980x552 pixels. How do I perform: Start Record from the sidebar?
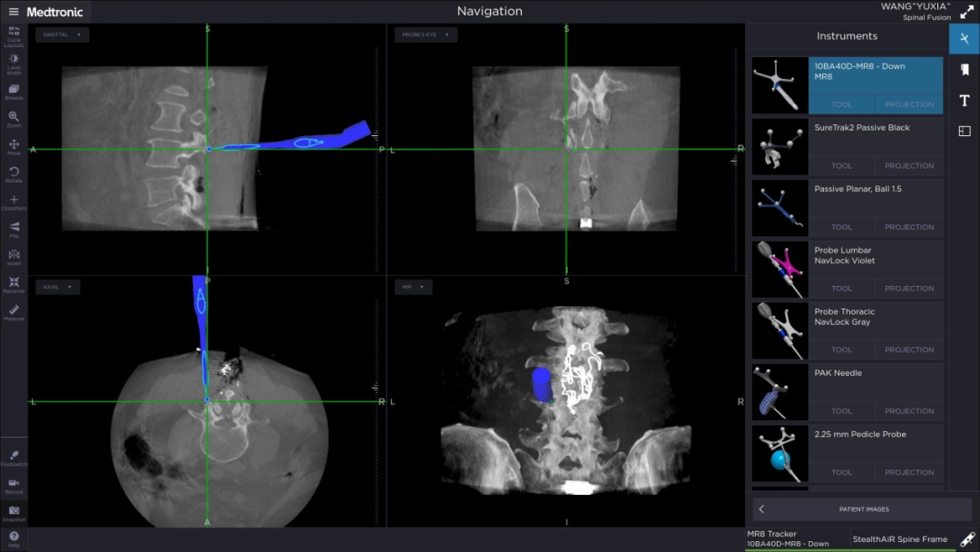14,486
